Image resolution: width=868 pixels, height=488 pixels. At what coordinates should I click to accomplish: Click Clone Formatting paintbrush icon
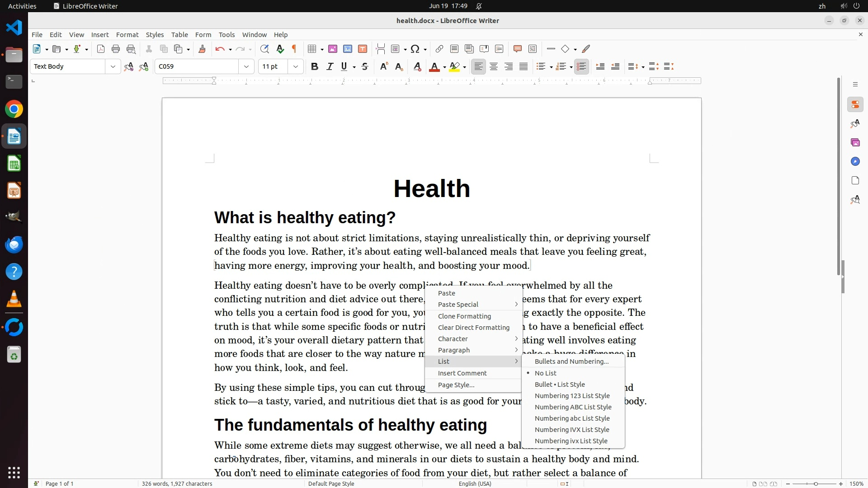coord(202,49)
